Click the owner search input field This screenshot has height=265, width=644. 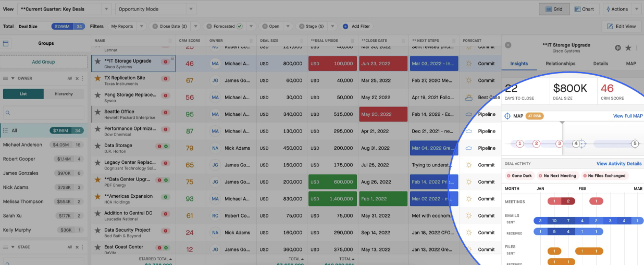(43, 113)
